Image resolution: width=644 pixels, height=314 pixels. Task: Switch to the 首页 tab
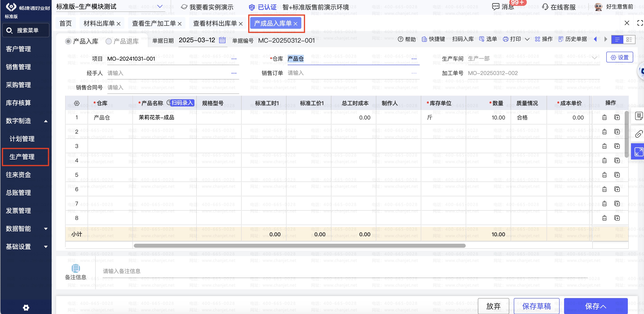click(66, 23)
